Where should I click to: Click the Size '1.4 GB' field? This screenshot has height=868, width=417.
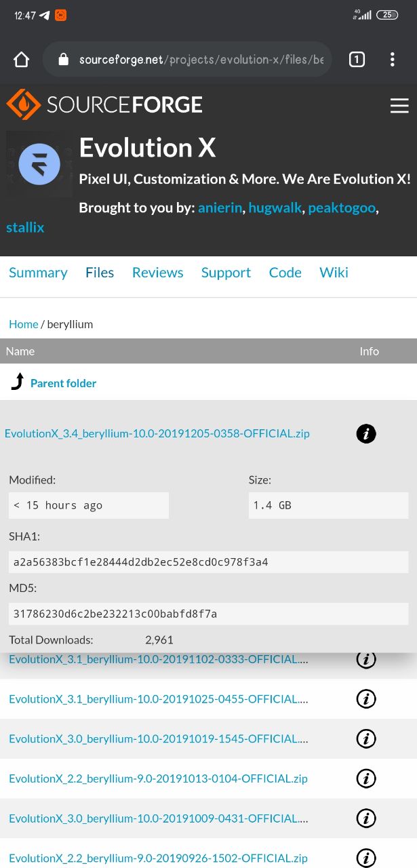(x=329, y=505)
